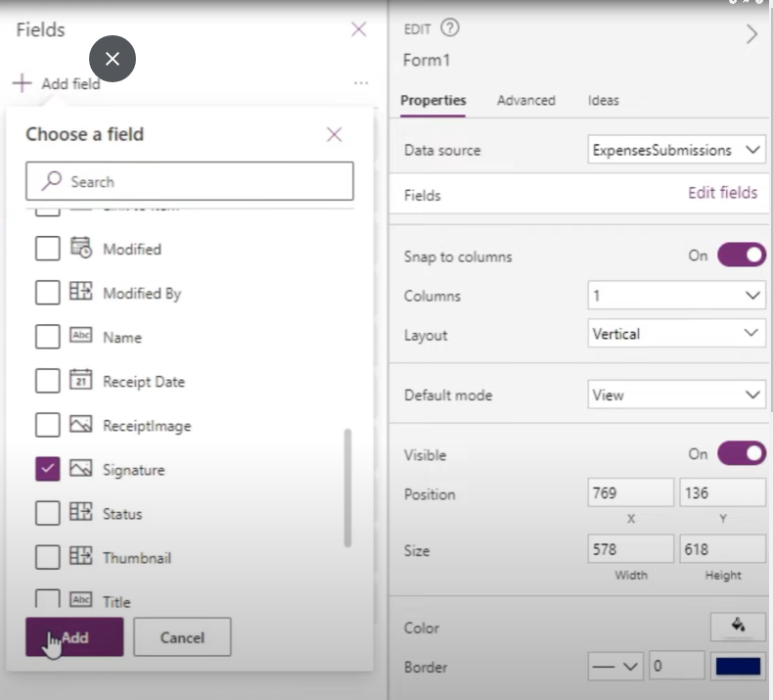Open the help icon next to EDIT
The image size is (773, 700).
[449, 27]
